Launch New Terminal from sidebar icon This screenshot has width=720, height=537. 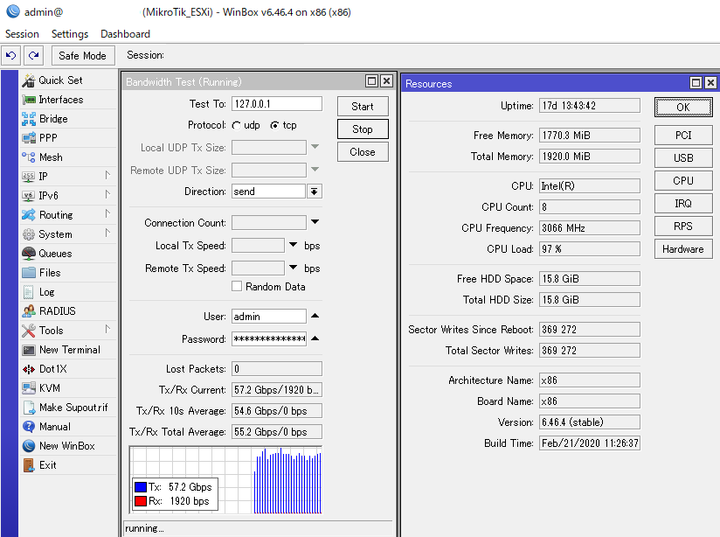[x=28, y=350]
